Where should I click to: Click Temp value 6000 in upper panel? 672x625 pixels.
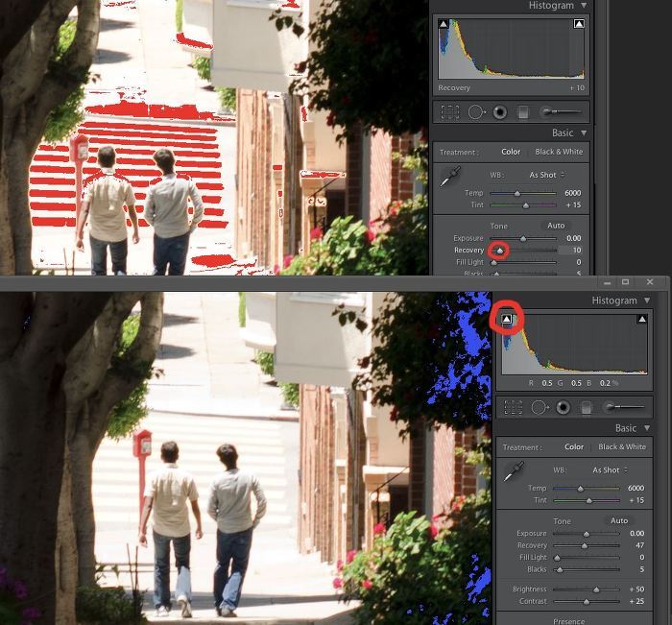pyautogui.click(x=572, y=193)
